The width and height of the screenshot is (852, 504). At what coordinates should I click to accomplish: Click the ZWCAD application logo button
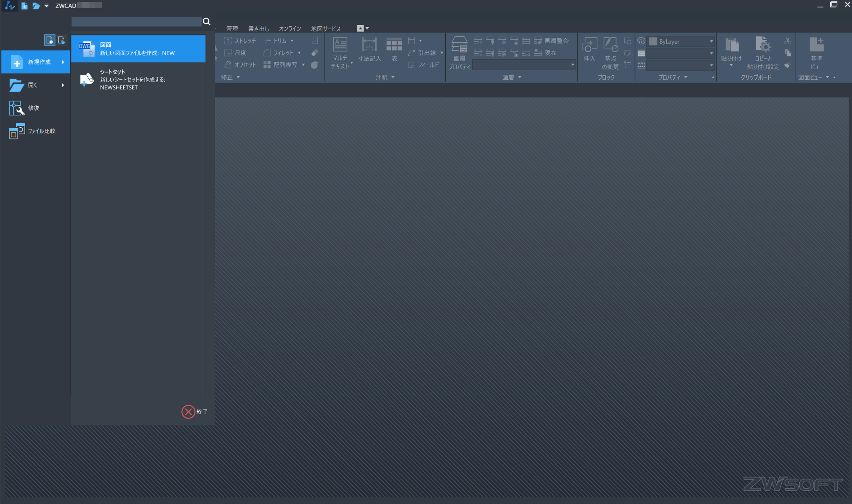(x=10, y=6)
